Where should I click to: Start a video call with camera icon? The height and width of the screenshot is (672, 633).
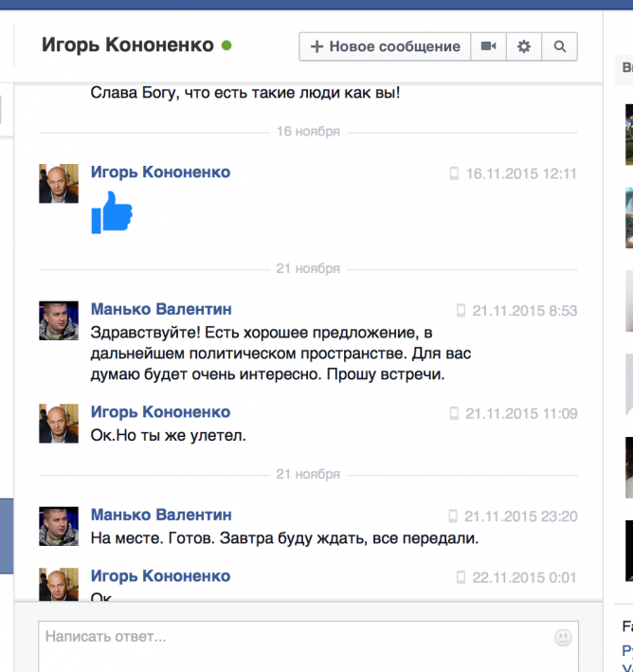point(488,46)
